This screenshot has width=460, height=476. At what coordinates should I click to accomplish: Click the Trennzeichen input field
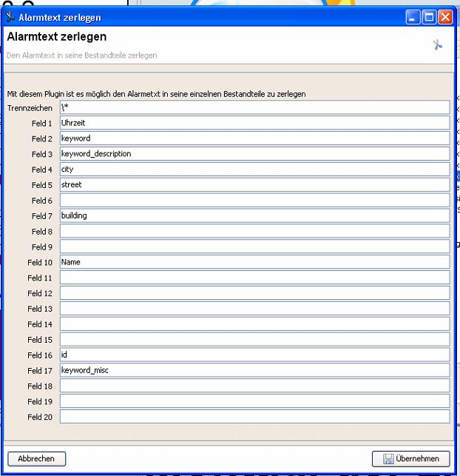pyautogui.click(x=254, y=107)
